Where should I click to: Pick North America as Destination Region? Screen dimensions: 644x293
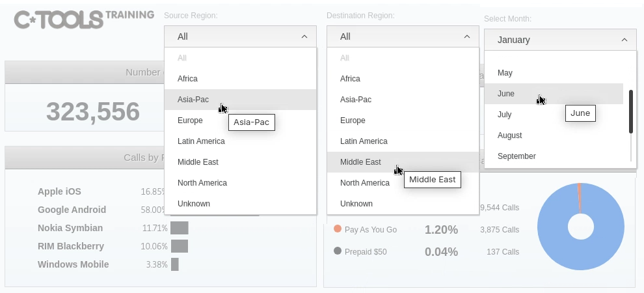click(x=364, y=183)
